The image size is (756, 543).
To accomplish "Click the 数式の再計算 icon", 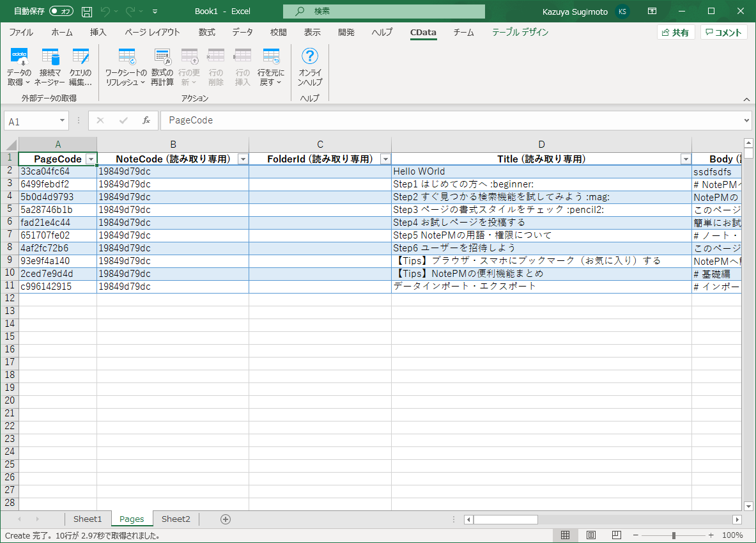I will (x=162, y=57).
